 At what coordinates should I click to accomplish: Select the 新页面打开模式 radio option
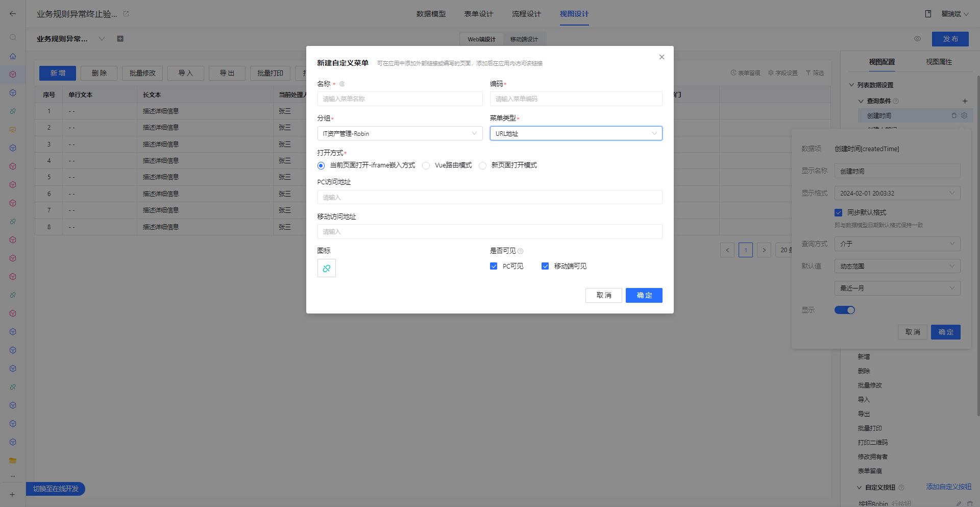[x=482, y=165]
